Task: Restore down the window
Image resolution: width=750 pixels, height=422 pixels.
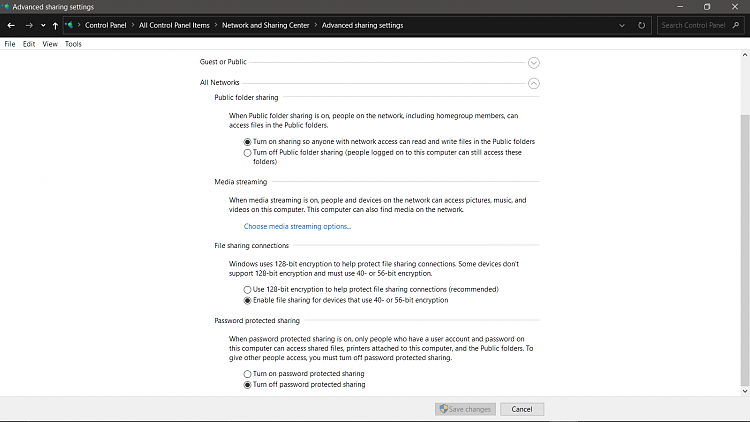Action: click(707, 7)
